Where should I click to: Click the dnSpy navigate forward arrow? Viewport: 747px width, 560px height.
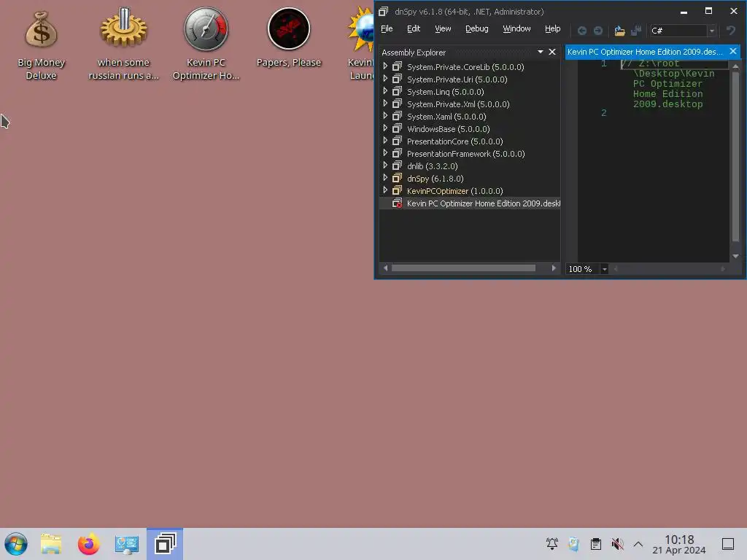click(598, 31)
